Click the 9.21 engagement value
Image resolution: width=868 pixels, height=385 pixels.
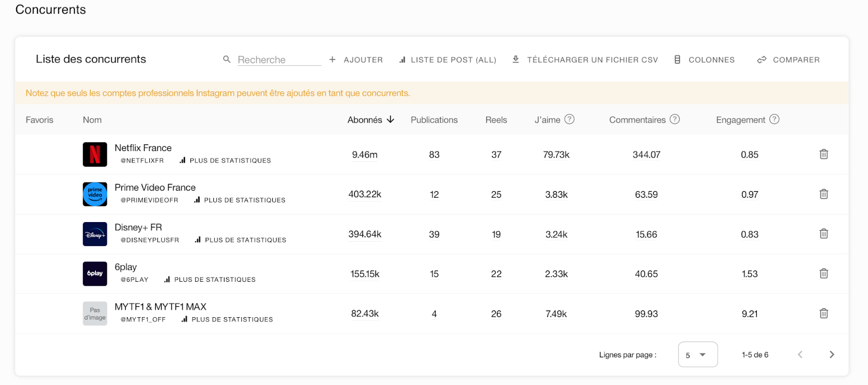click(750, 314)
